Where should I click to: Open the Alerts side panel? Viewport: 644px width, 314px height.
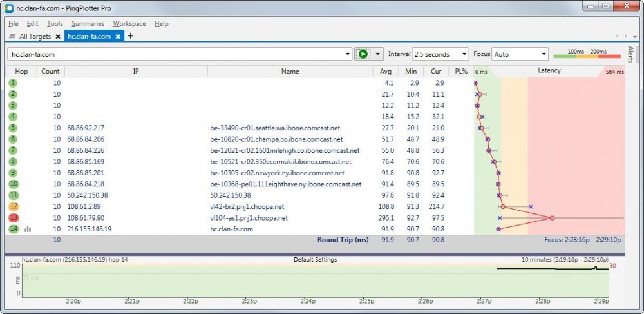(631, 54)
